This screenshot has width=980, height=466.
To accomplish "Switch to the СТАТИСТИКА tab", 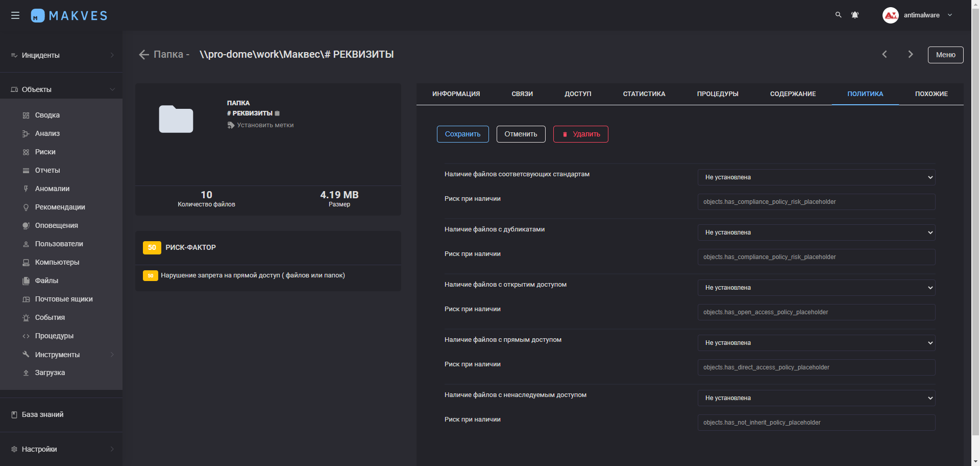I will pos(644,94).
